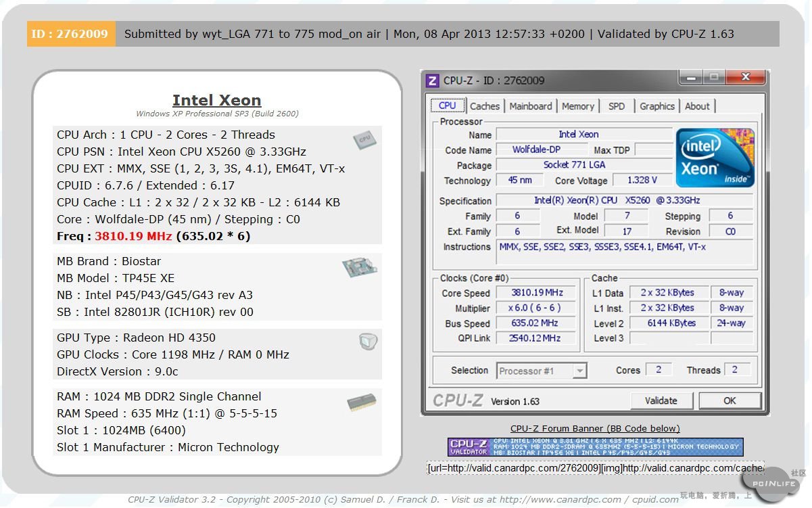Click the Intel Xeon heading link
The width and height of the screenshot is (812, 508).
pyautogui.click(x=216, y=100)
